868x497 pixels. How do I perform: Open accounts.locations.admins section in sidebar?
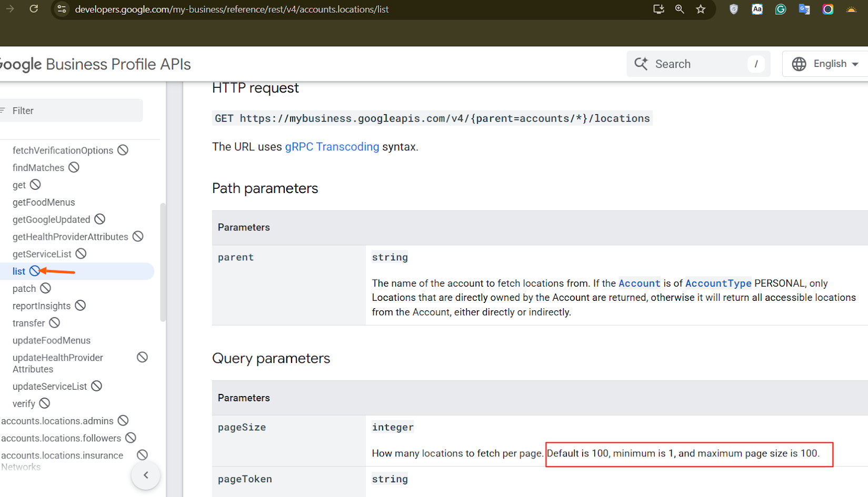click(x=57, y=421)
